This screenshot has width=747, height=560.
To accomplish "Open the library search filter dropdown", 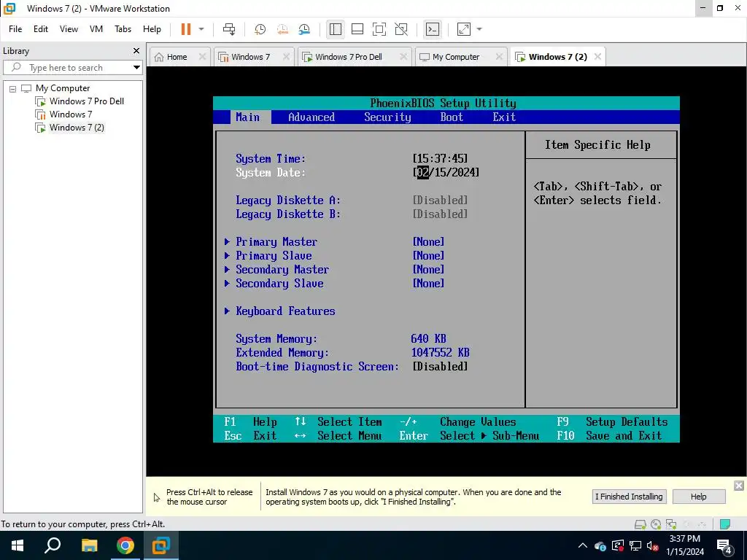I will point(136,68).
